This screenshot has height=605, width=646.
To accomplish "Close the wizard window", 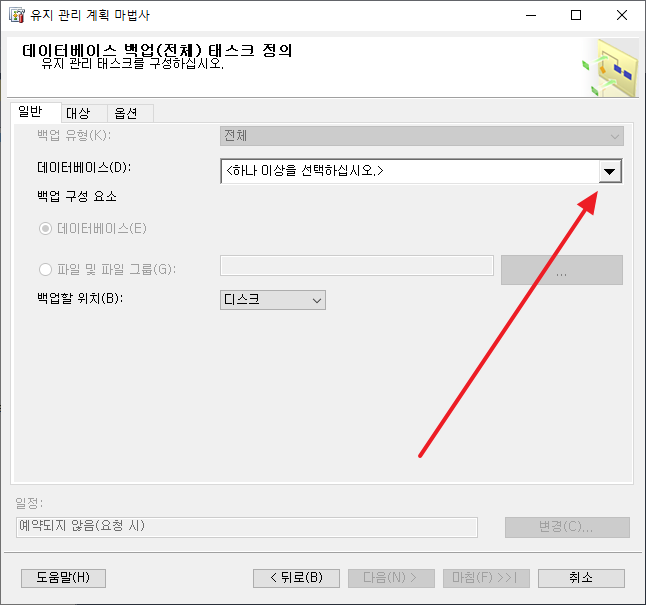I will click(x=622, y=15).
